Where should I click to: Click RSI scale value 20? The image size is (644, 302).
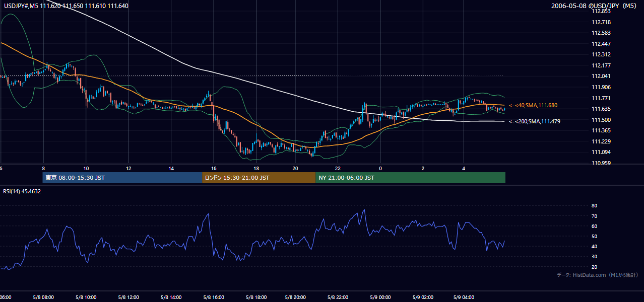[594, 267]
